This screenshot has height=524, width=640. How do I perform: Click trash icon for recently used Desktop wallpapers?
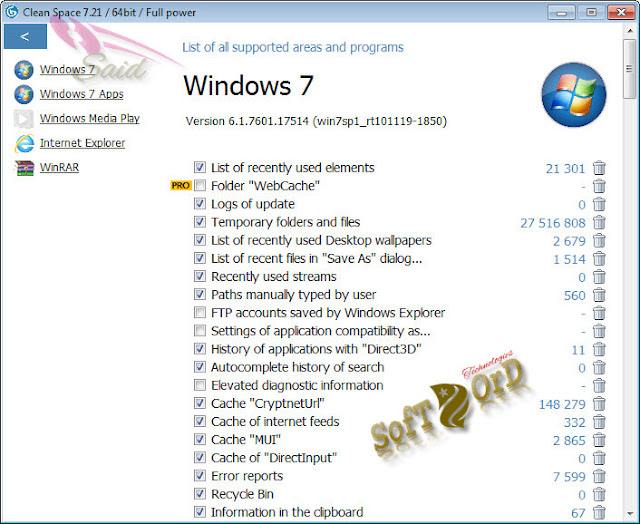(x=599, y=240)
